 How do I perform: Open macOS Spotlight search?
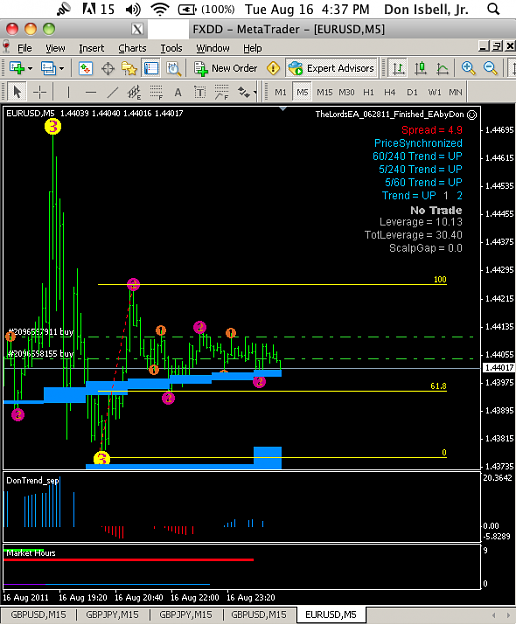pos(493,9)
